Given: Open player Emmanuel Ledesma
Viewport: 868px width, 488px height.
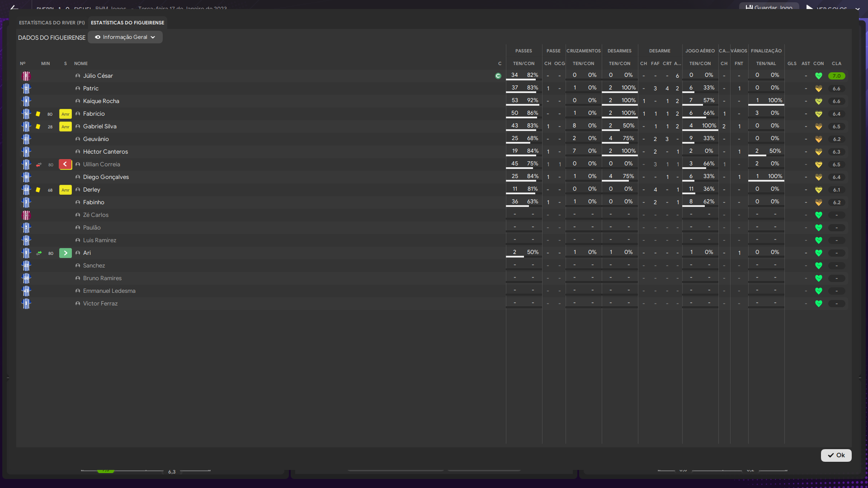Looking at the screenshot, I should (109, 291).
